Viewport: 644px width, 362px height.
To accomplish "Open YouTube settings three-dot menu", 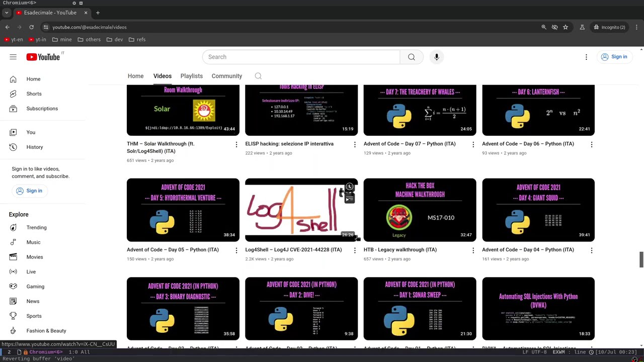I will (586, 57).
